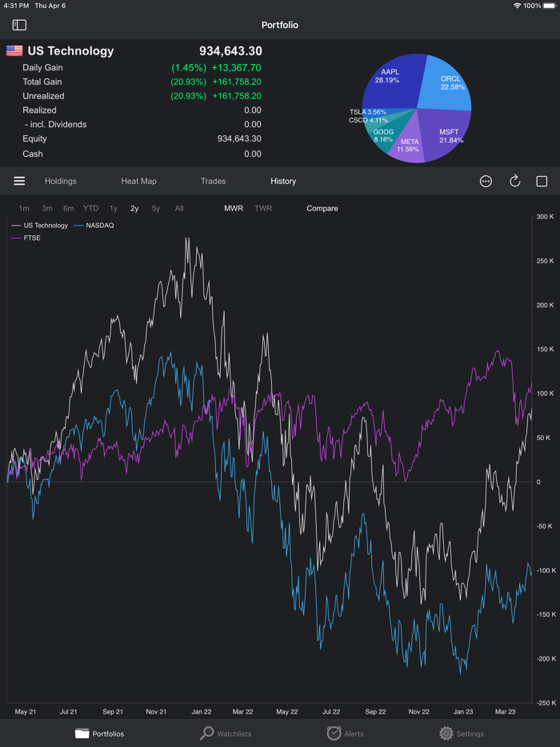Tap the Daily Gain row label
Viewport: 560px width, 747px height.
(x=42, y=68)
